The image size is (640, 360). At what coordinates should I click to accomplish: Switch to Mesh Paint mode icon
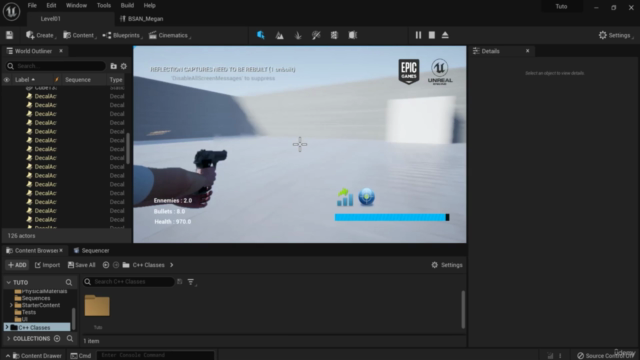point(316,36)
